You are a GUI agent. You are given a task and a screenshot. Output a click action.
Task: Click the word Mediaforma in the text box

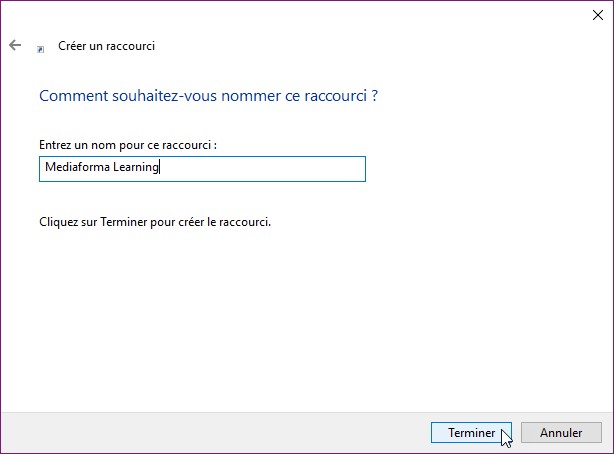tap(73, 168)
